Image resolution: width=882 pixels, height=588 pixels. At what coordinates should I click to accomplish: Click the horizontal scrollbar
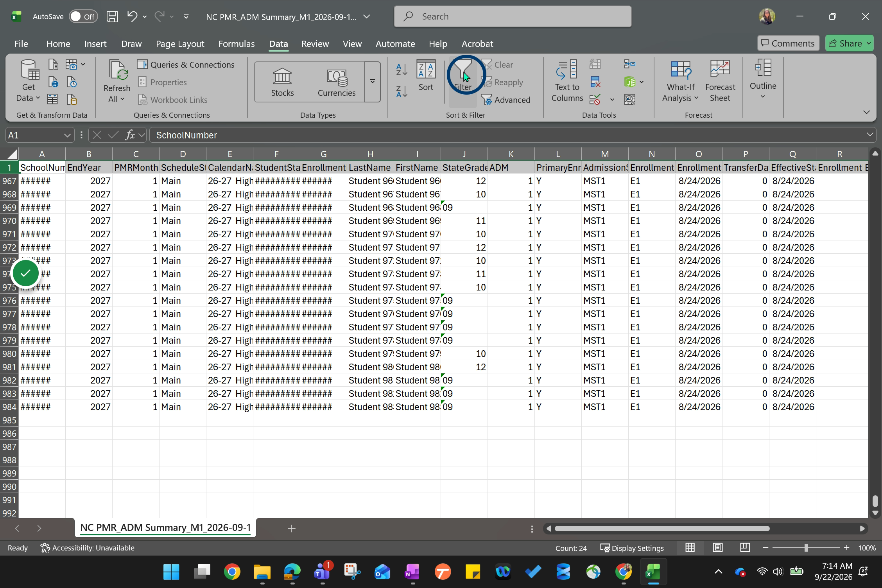[662, 529]
